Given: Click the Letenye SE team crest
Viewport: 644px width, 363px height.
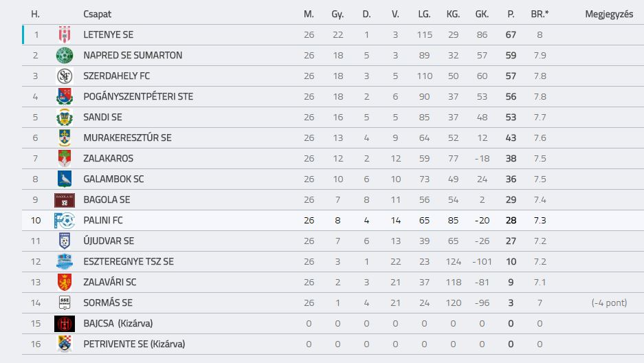Looking at the screenshot, I should tap(65, 34).
